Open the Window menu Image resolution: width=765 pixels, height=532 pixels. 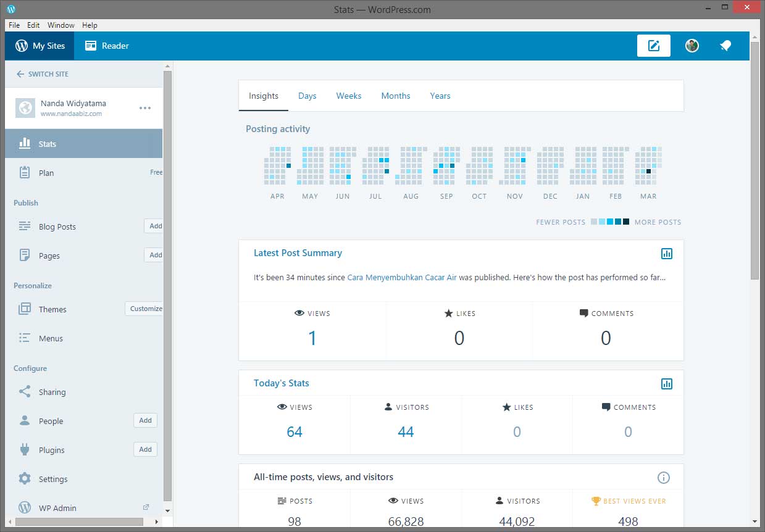tap(61, 25)
